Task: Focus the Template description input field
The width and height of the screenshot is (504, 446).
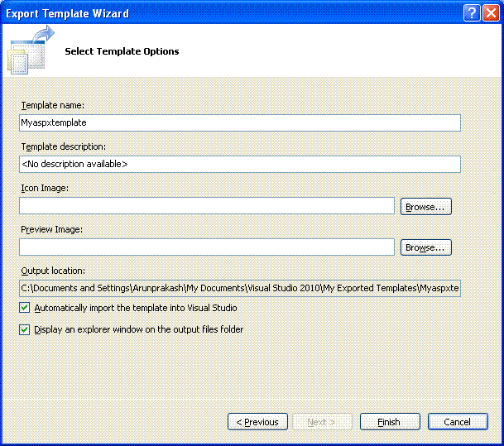Action: pyautogui.click(x=240, y=164)
